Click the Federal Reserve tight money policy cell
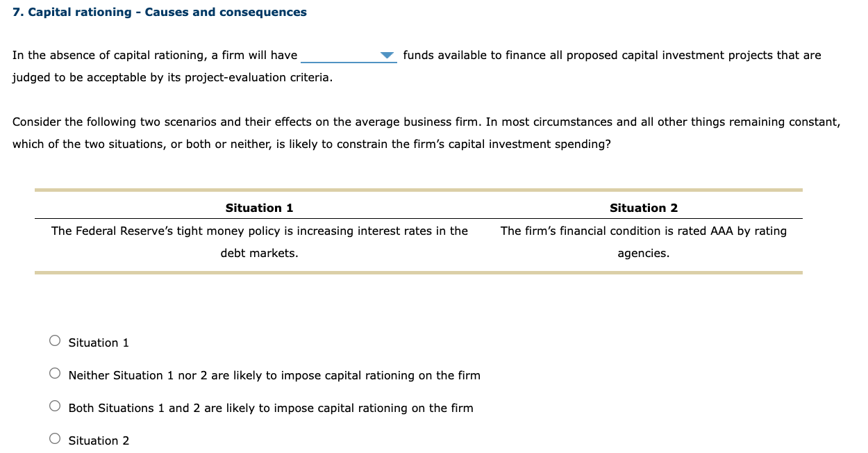Viewport: 868px width, 453px height. (259, 241)
